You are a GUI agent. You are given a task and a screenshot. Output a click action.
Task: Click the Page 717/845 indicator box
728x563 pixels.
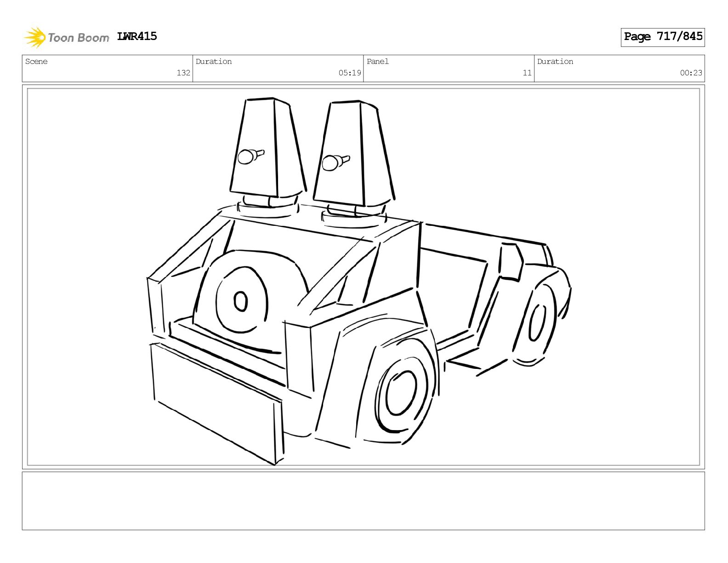point(662,37)
